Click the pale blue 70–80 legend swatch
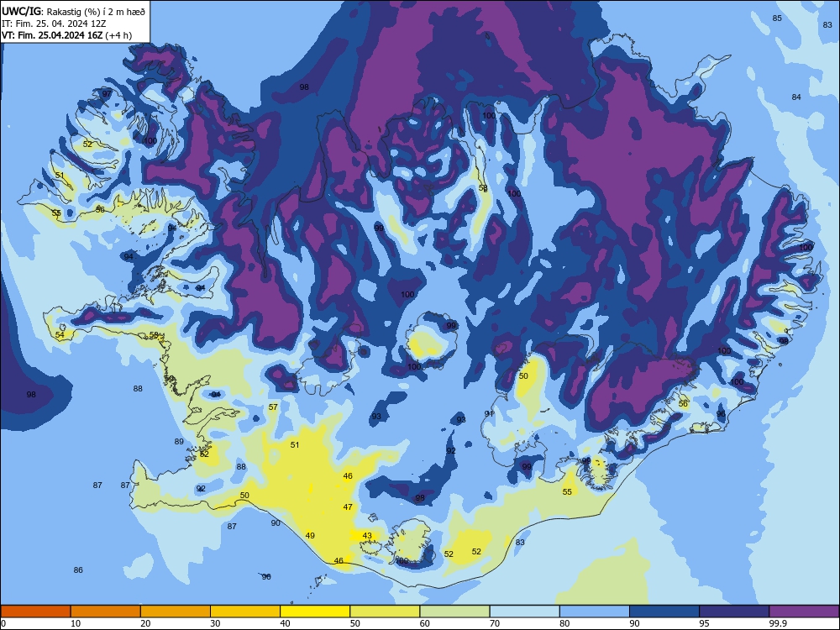Image resolution: width=840 pixels, height=630 pixels. (524, 612)
